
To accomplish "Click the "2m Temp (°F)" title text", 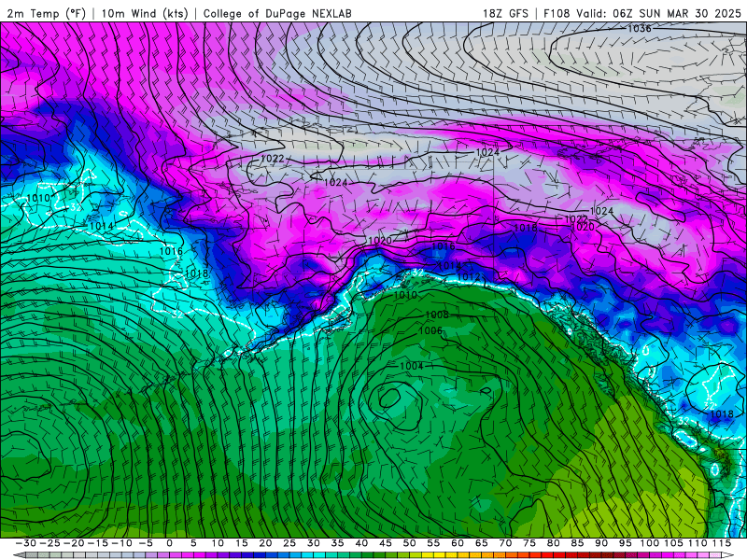I will tap(46, 13).
